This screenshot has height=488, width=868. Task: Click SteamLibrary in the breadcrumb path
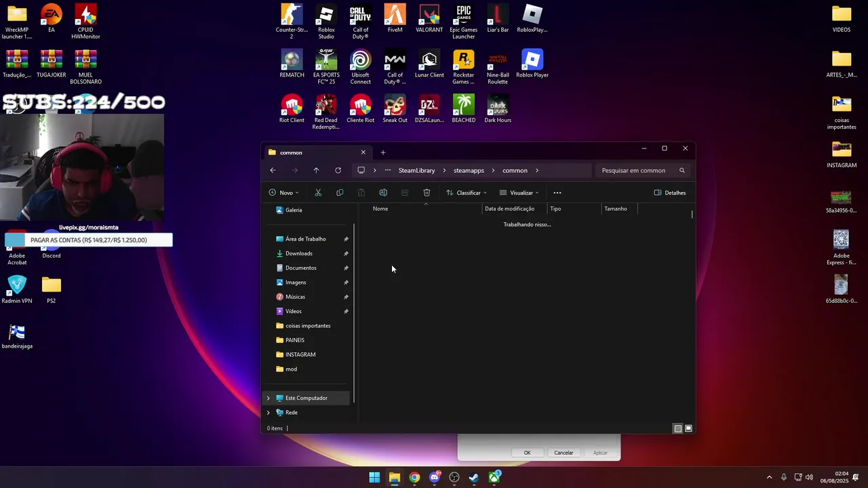[416, 170]
